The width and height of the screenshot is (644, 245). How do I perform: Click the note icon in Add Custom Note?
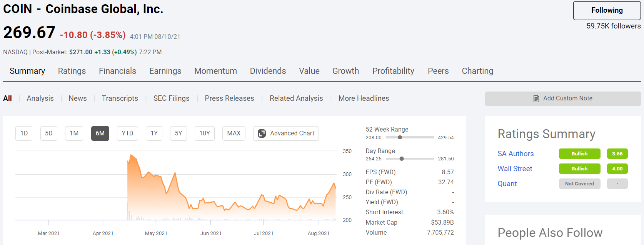tap(536, 99)
